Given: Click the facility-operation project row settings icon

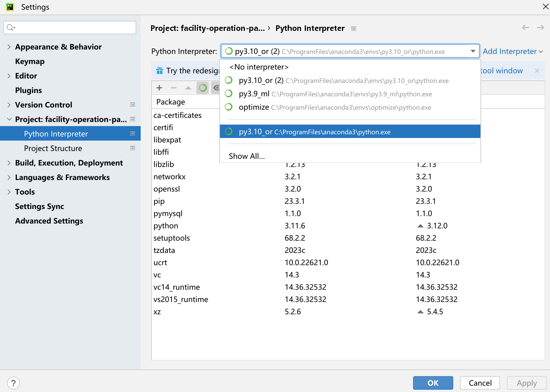Looking at the screenshot, I should click(x=132, y=119).
